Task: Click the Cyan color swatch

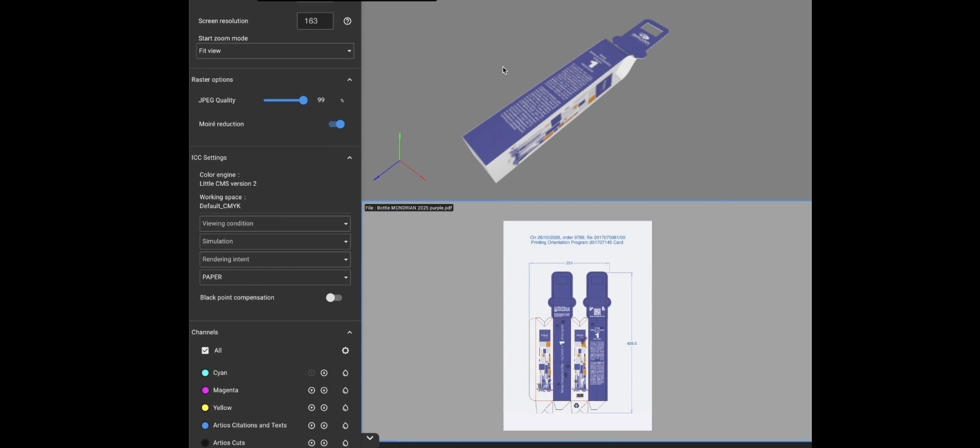Action: (205, 373)
